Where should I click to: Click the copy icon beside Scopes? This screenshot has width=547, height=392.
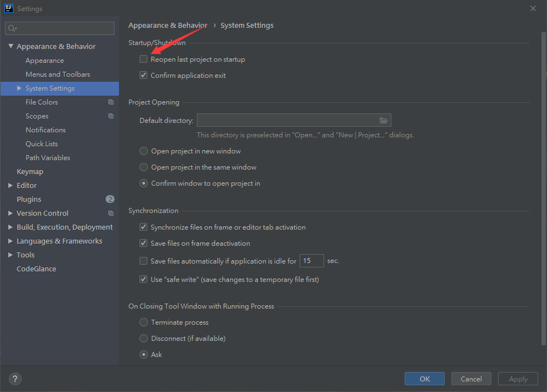[x=111, y=116]
